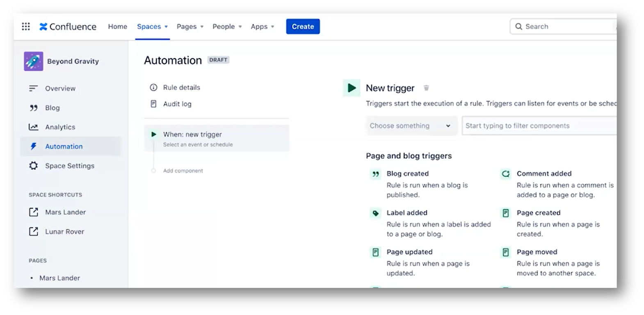Viewport: 644px width, 315px height.
Task: Click the Space Settings gear icon
Action: (33, 166)
